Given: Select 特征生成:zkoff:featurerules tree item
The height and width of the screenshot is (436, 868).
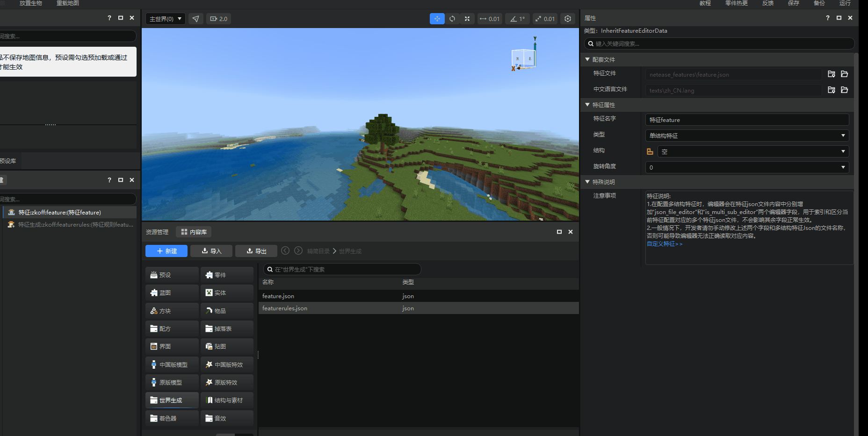Looking at the screenshot, I should point(70,224).
